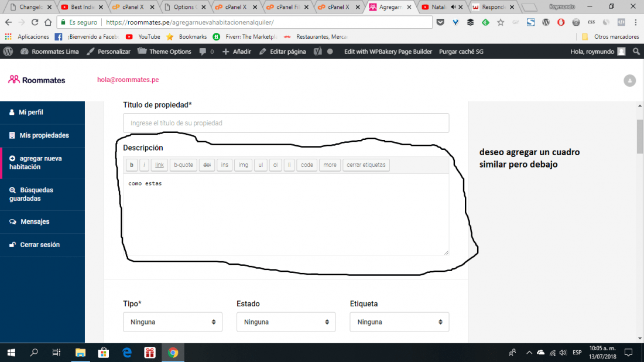Screen dimensions: 644x362
Task: Open Búsquedas guardadas in sidebar
Action: pyautogui.click(x=42, y=194)
